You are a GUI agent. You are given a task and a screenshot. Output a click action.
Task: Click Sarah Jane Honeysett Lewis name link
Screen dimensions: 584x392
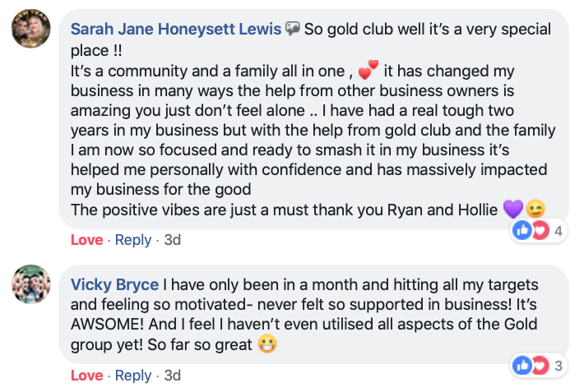[x=176, y=29]
